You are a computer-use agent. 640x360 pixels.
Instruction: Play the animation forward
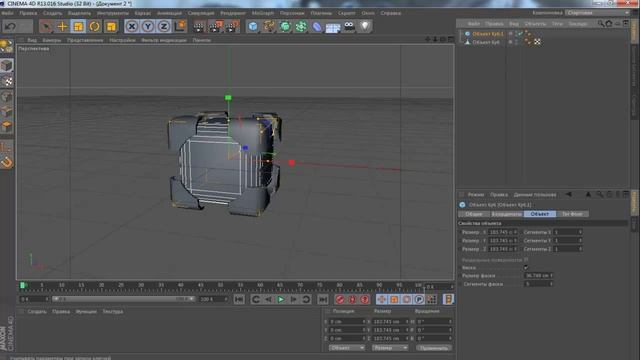(x=281, y=300)
